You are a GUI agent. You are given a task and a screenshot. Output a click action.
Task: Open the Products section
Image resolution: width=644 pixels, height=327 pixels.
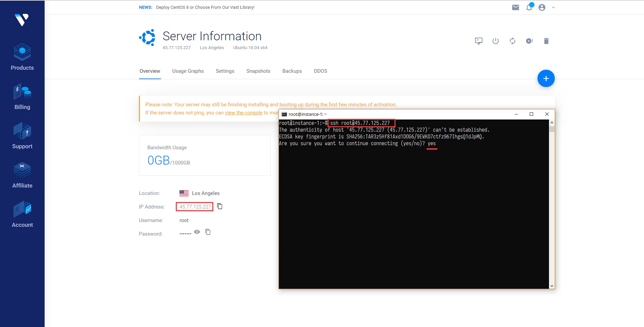click(x=22, y=57)
